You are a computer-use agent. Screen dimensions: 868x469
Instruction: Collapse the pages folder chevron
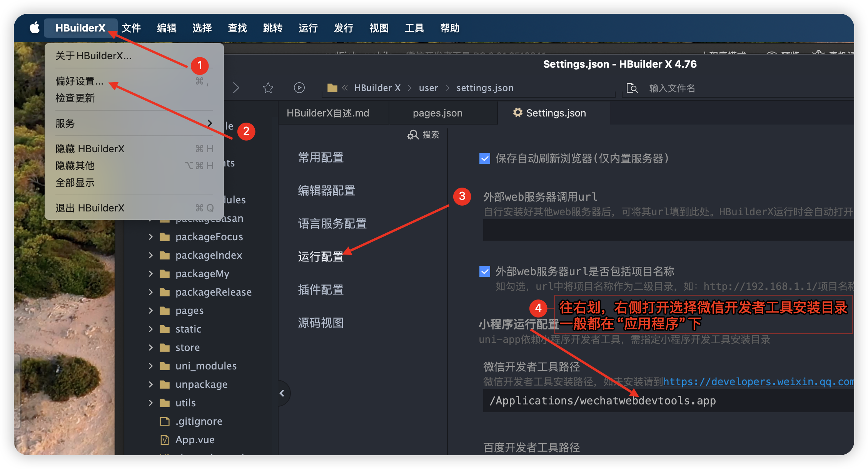coord(150,310)
